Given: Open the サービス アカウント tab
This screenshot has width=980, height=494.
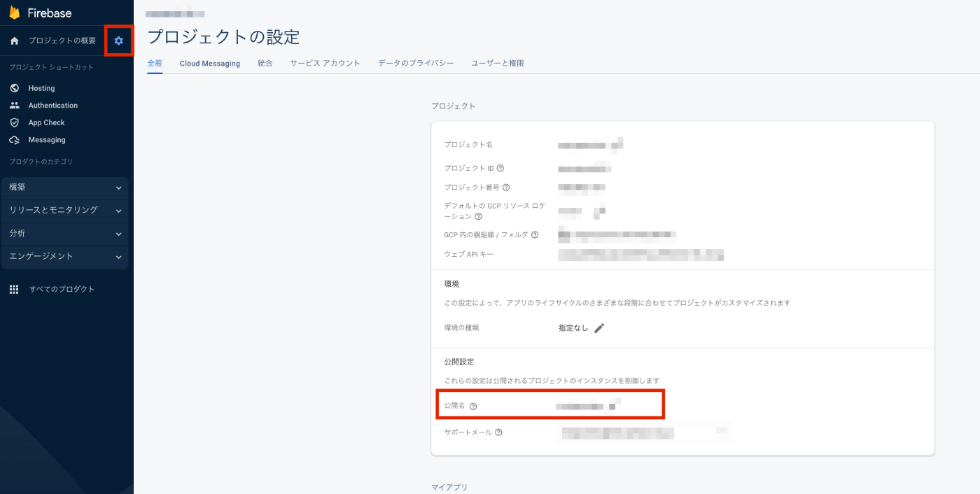Looking at the screenshot, I should pos(325,63).
